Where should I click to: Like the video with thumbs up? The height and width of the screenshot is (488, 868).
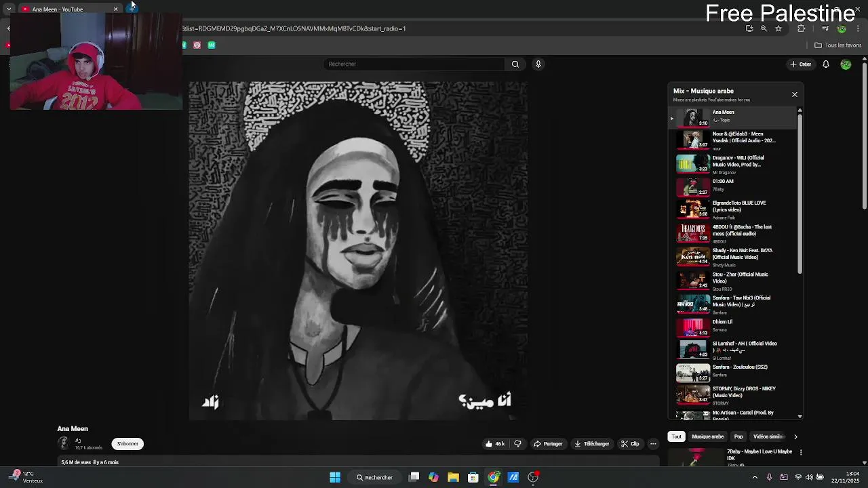pyautogui.click(x=495, y=444)
